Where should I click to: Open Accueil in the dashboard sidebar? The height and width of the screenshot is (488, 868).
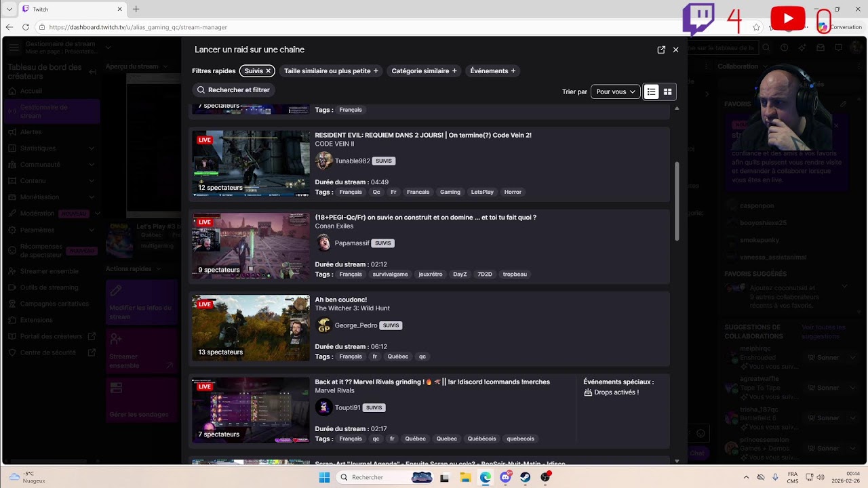pyautogui.click(x=31, y=91)
